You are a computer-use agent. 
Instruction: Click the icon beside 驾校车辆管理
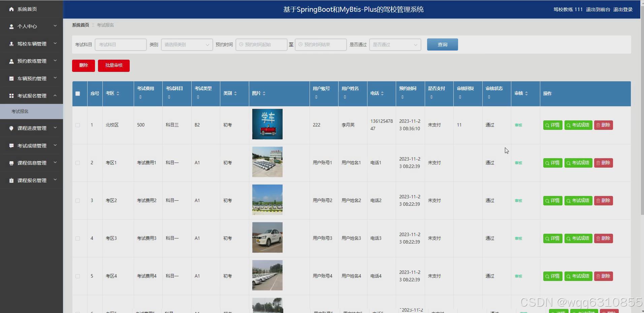coord(11,44)
